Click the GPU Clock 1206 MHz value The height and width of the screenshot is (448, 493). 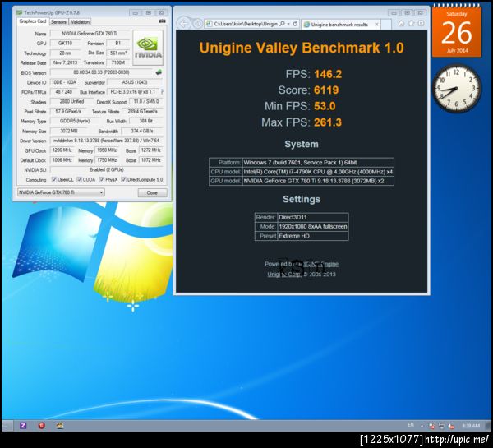62,150
